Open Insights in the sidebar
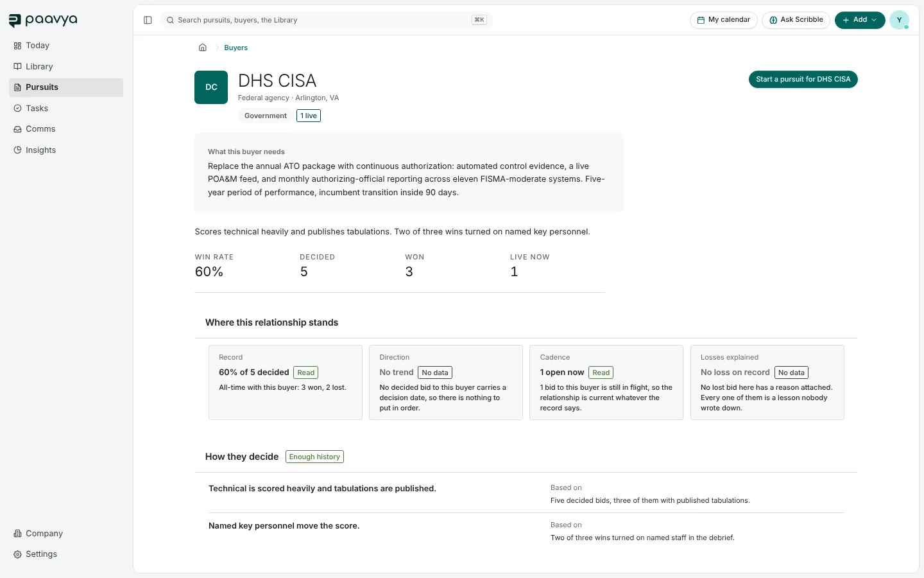924x578 pixels. (66, 150)
